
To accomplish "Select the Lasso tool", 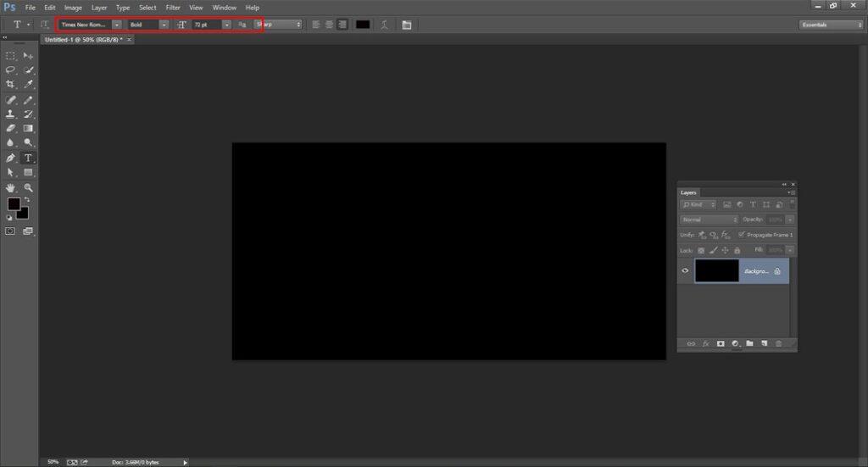I will [x=10, y=69].
